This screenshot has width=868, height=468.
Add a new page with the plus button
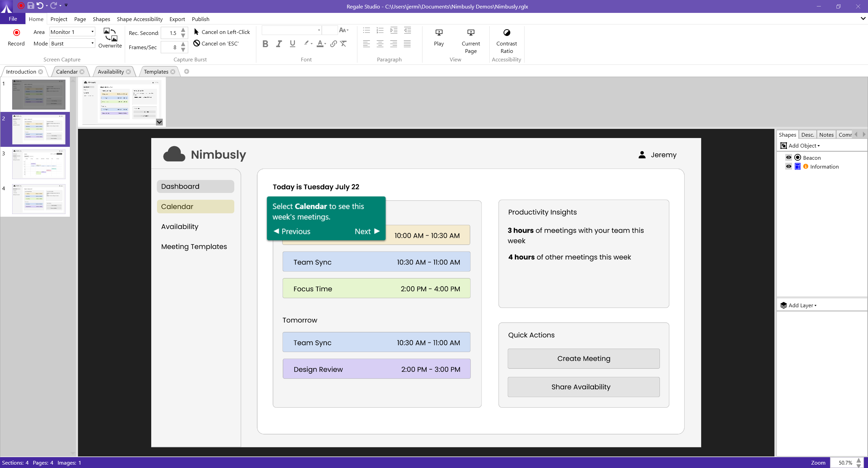pyautogui.click(x=186, y=72)
